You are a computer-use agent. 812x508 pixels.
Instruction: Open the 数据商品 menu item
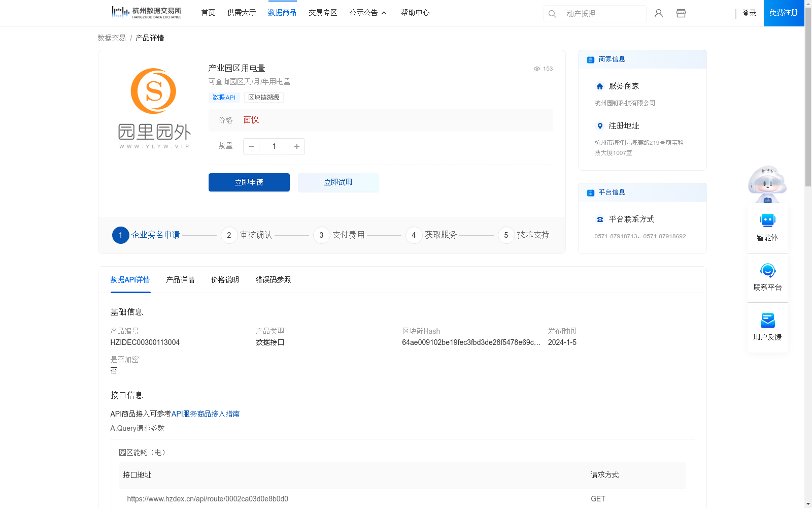pos(282,13)
